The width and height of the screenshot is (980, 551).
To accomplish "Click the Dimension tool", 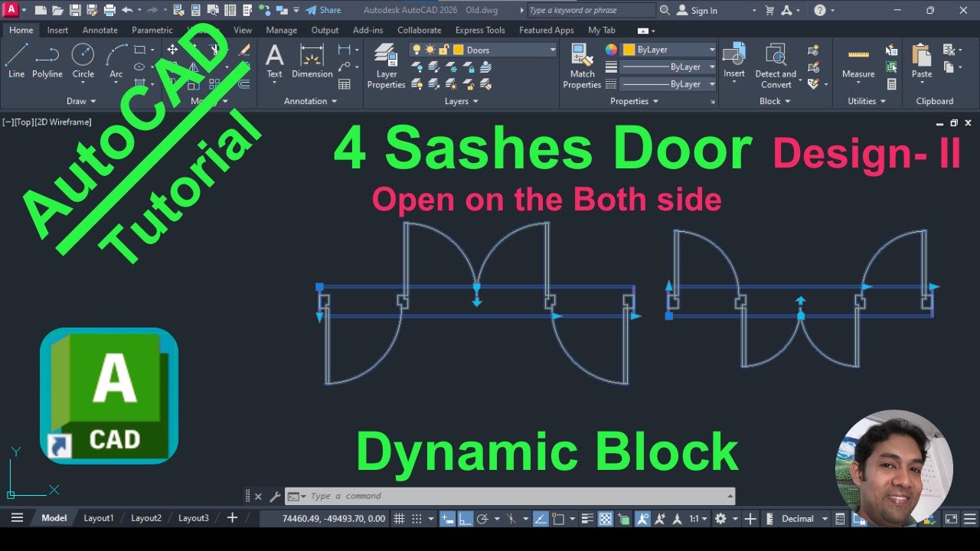I will [312, 61].
